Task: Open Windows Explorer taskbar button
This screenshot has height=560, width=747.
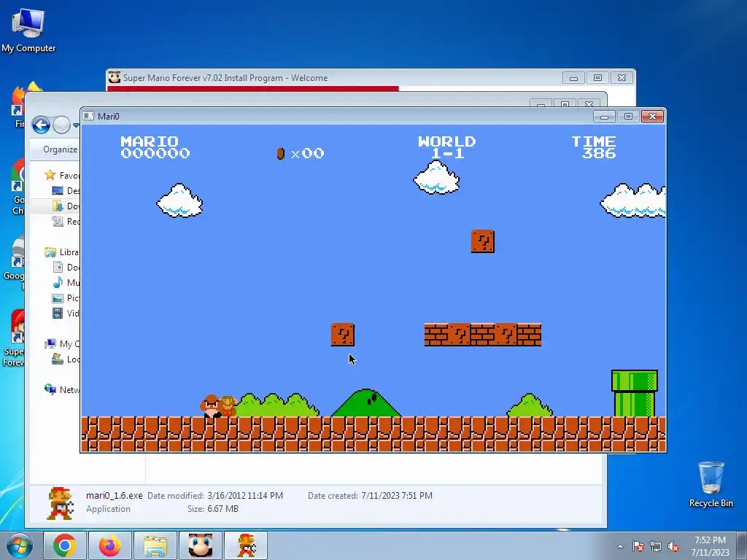Action: pos(155,545)
